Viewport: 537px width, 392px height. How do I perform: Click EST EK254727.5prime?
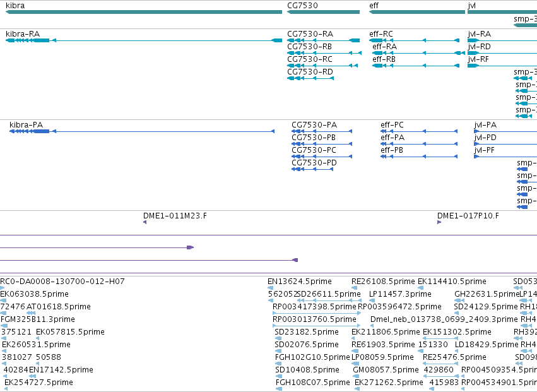[x=38, y=383]
